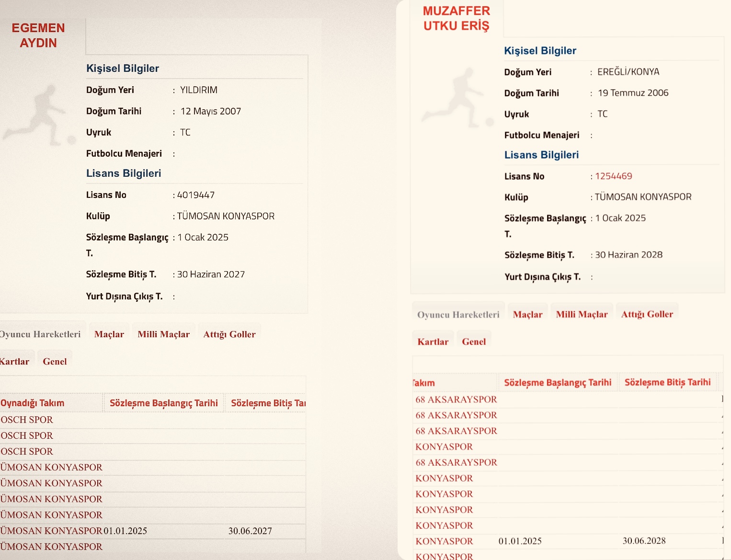Click KONYASPOR row between two 68 AKSARAYSPOR rows
The height and width of the screenshot is (560, 731).
tap(444, 447)
